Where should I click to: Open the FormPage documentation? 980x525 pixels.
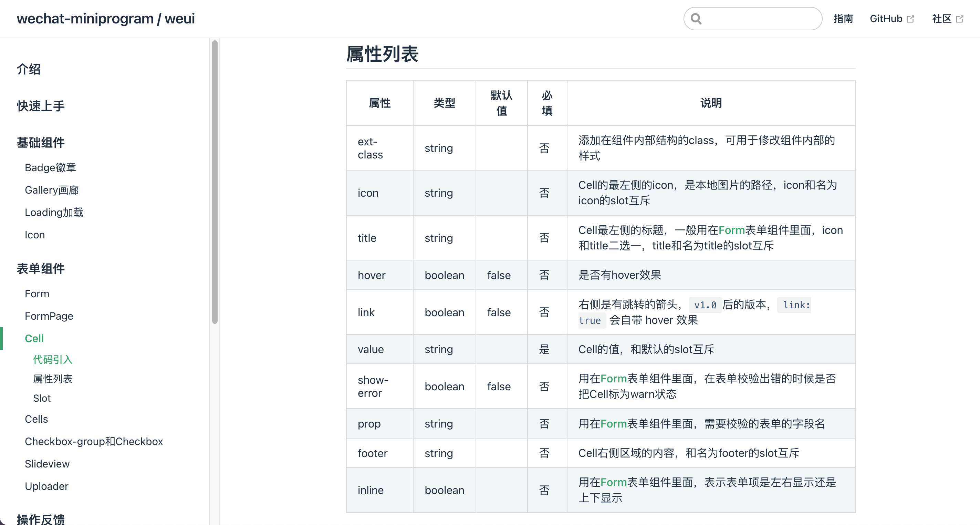[x=49, y=316]
